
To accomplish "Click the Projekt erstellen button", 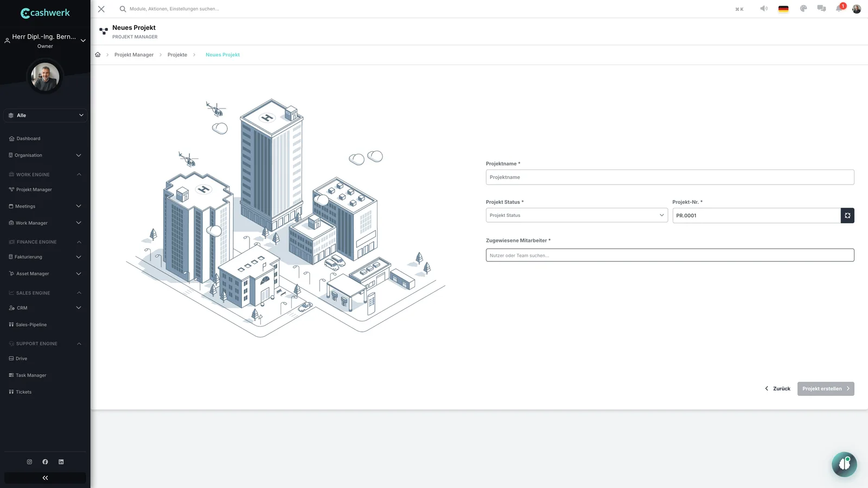I will click(826, 389).
